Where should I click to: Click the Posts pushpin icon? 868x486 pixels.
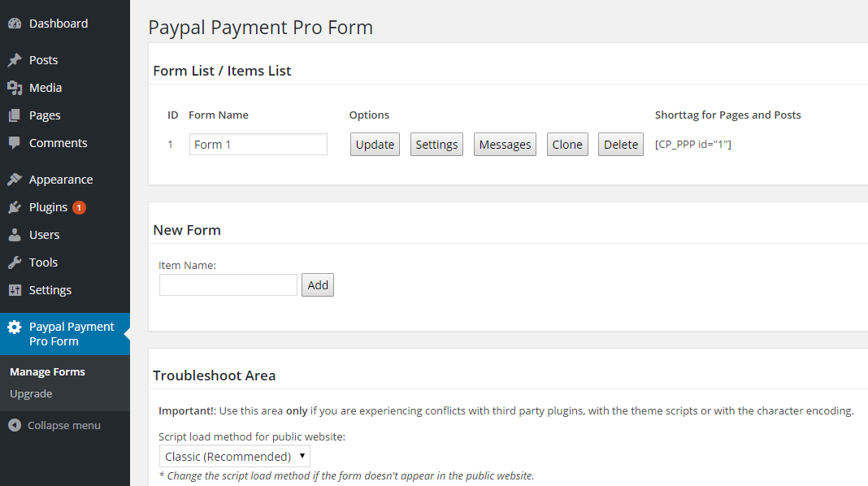click(x=15, y=60)
